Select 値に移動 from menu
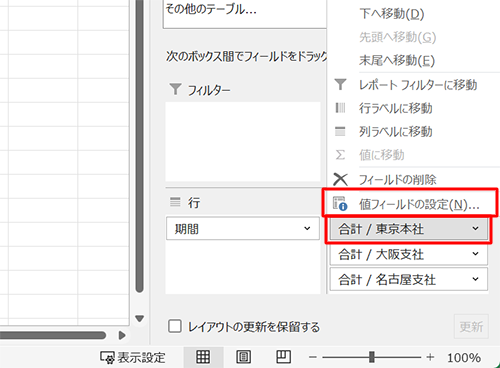Viewport: 500px width, 368px height. [x=381, y=155]
